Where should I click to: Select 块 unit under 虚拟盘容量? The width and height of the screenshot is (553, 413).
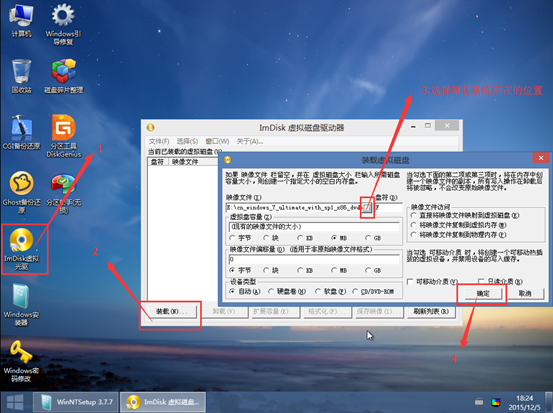(271, 238)
